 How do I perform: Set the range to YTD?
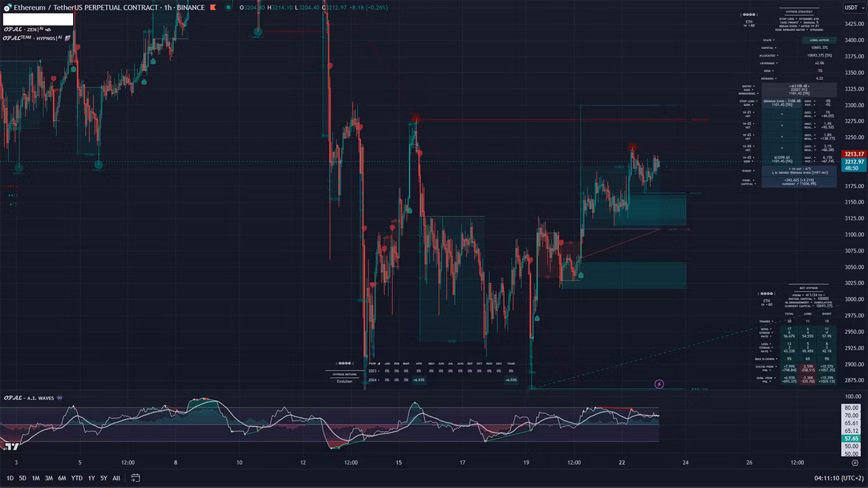(76, 478)
